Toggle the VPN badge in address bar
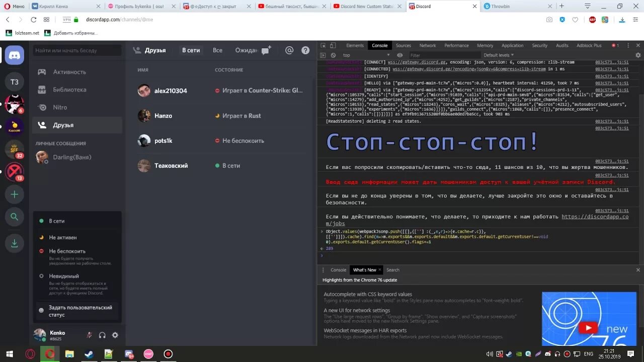Image resolution: width=644 pixels, height=362 pixels. tap(67, 20)
